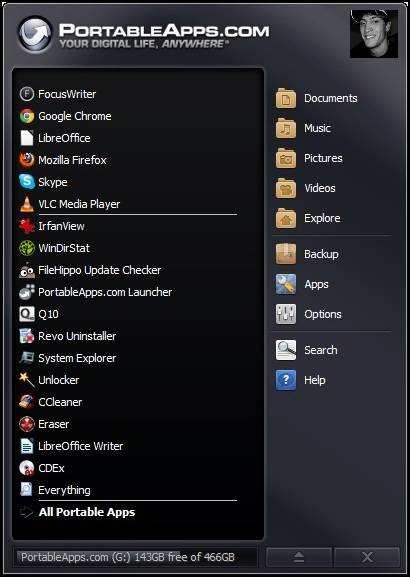Open the Documents folder icon
Viewport: 410px width, 577px height.
(x=286, y=98)
